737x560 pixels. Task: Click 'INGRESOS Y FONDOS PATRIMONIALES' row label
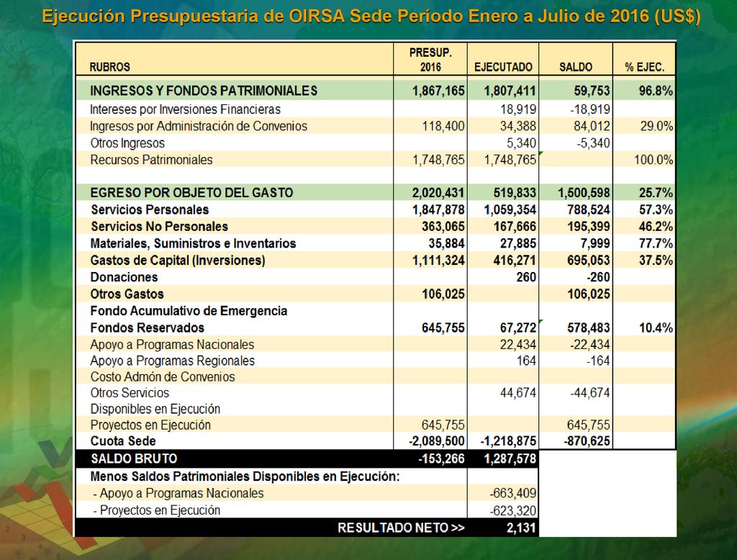[204, 90]
